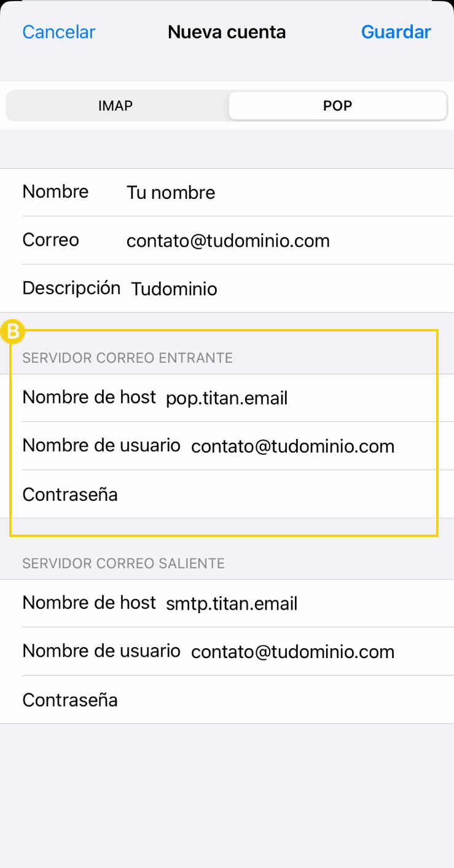Tap the outgoing server username field
The height and width of the screenshot is (868, 454).
pos(292,652)
